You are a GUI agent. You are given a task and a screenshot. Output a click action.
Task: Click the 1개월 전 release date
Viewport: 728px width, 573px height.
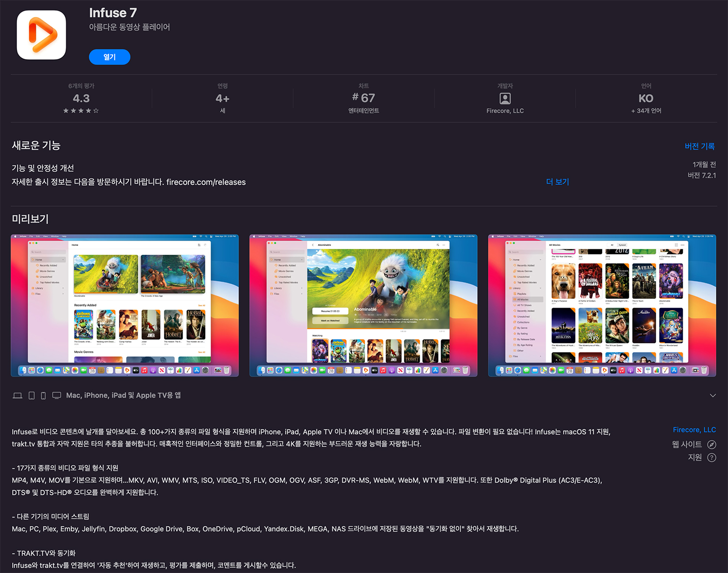pyautogui.click(x=704, y=164)
